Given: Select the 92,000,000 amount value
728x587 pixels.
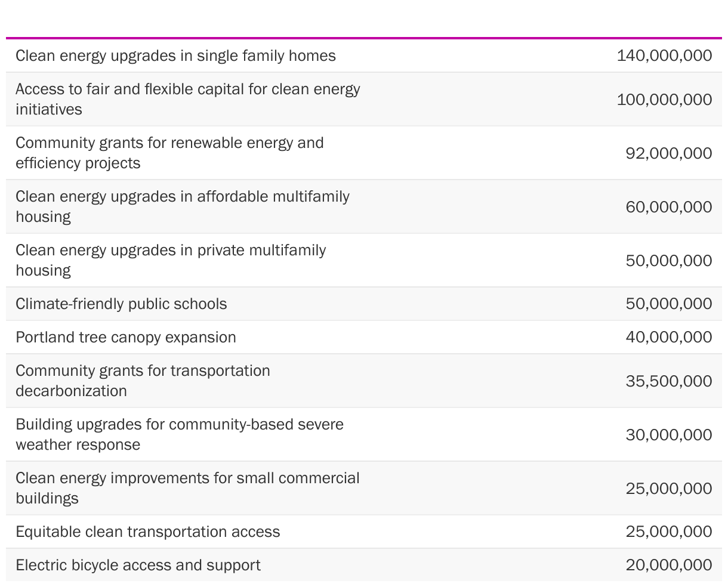Looking at the screenshot, I should 668,153.
